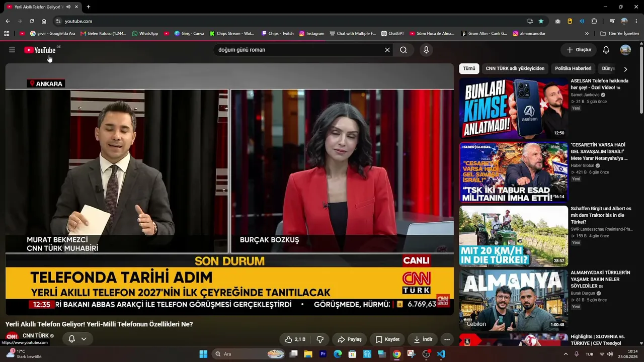The image size is (644, 362).
Task: Filter by CNN TÜRK adlı yükleyiciden chip
Action: pos(515,68)
